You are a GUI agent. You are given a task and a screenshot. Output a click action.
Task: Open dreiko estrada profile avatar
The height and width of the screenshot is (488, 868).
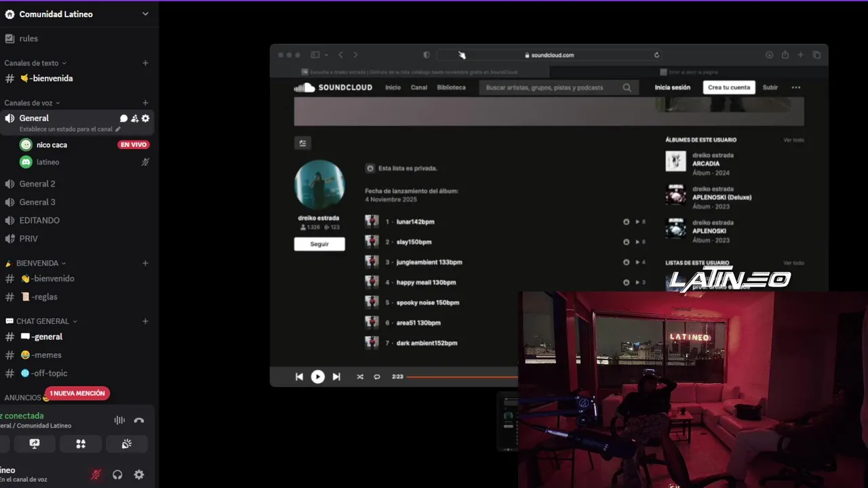click(x=319, y=185)
